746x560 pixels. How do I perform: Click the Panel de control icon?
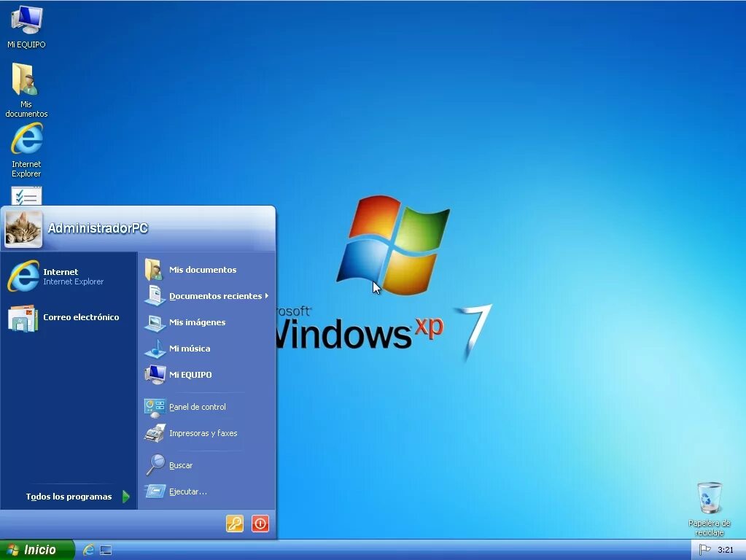tap(155, 408)
